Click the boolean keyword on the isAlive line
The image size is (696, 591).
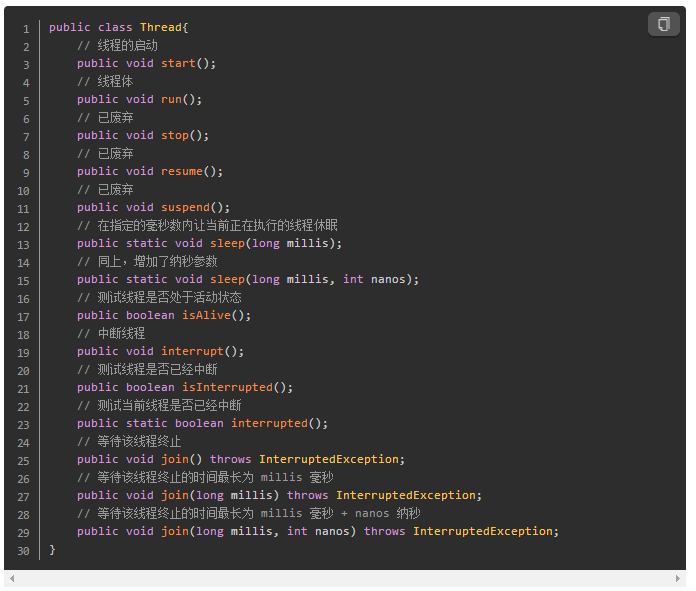pyautogui.click(x=150, y=315)
